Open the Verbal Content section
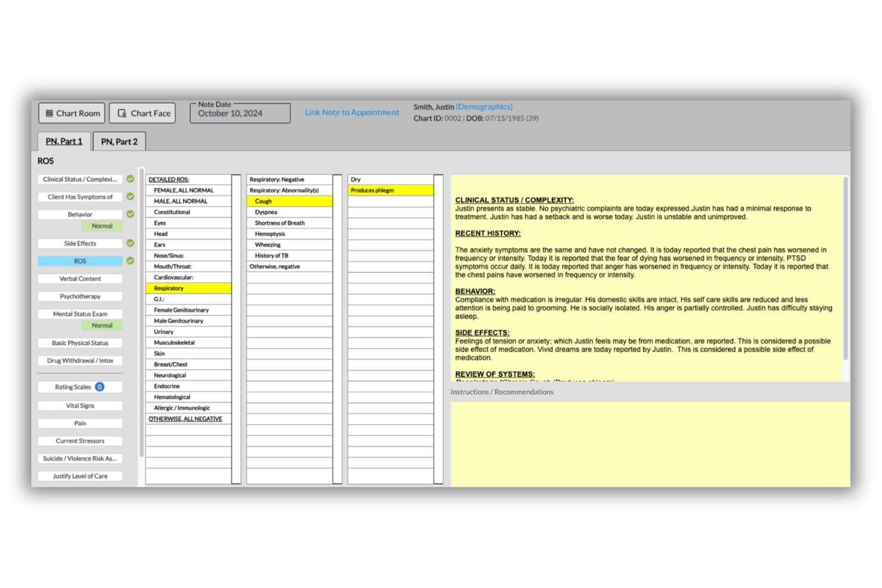Viewport: 882px width, 588px height. coord(80,279)
